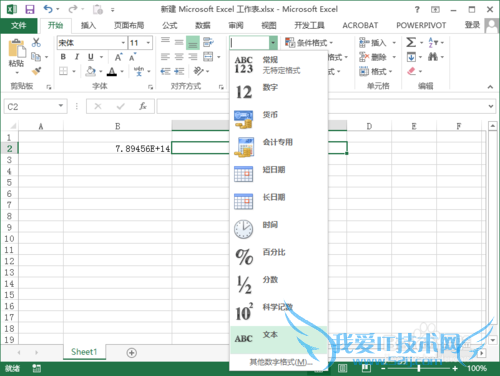Switch to the 插入 ribbon tab
The width and height of the screenshot is (500, 376).
click(88, 25)
